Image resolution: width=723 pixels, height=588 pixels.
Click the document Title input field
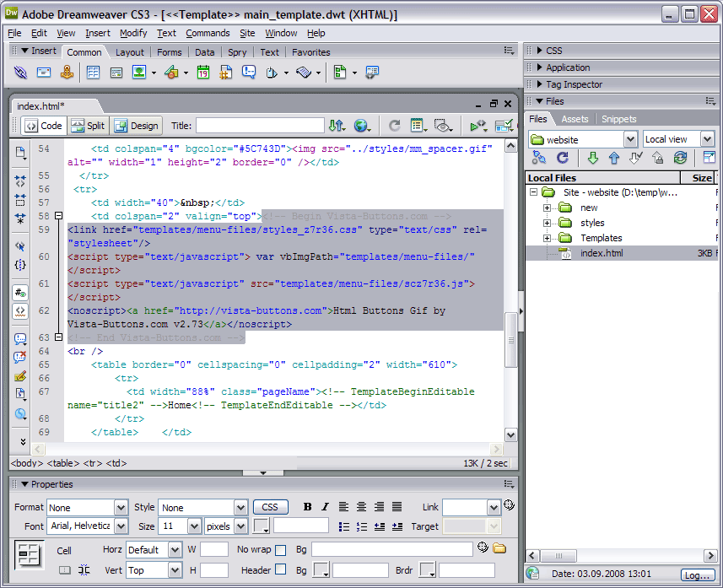click(260, 126)
